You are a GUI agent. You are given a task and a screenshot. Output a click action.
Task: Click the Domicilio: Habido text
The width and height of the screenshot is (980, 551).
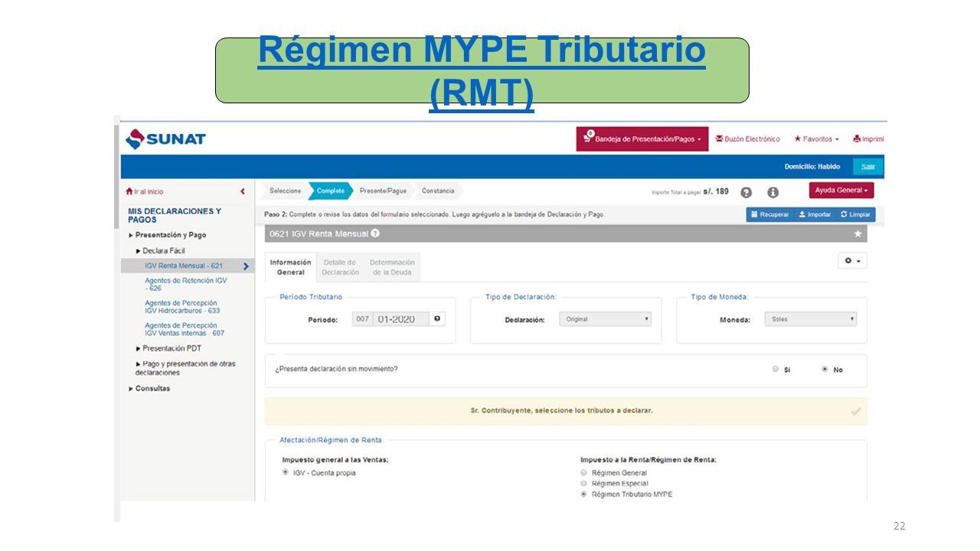click(812, 167)
